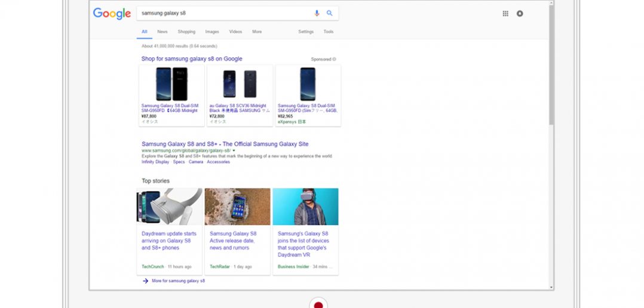Screen dimensions: 644x308
Task: Open the Infinity Display sitelink
Action: [x=155, y=162]
